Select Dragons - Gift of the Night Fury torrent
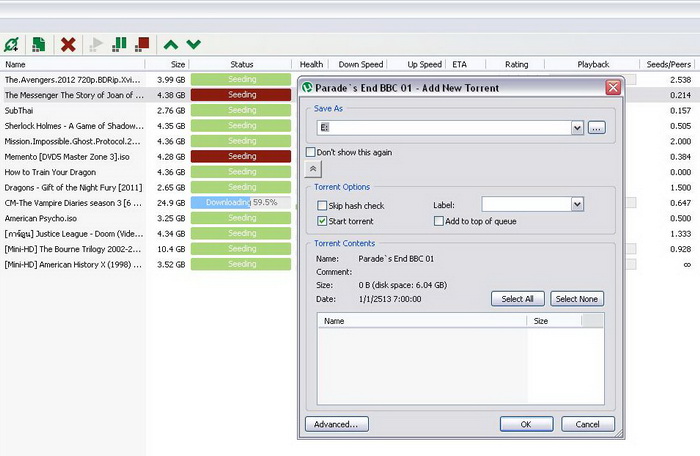700x456 pixels. coord(73,187)
